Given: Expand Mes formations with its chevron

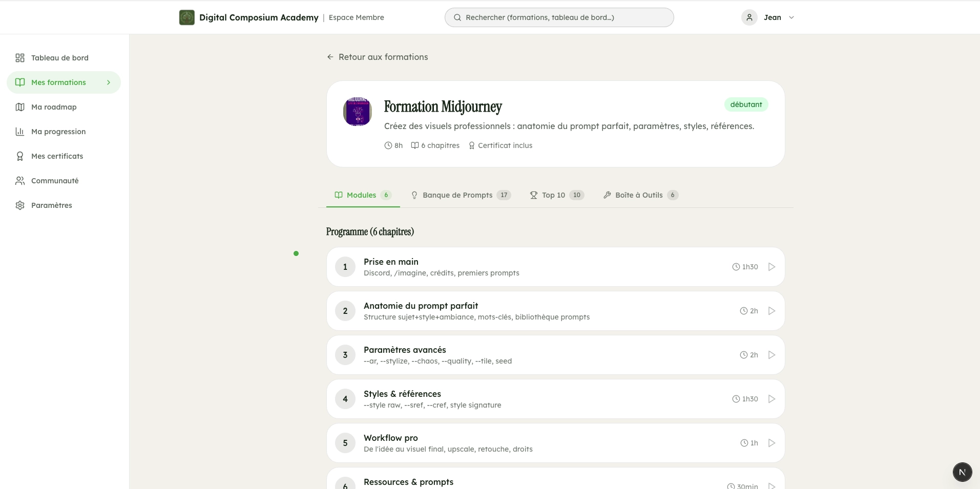Looking at the screenshot, I should [108, 82].
